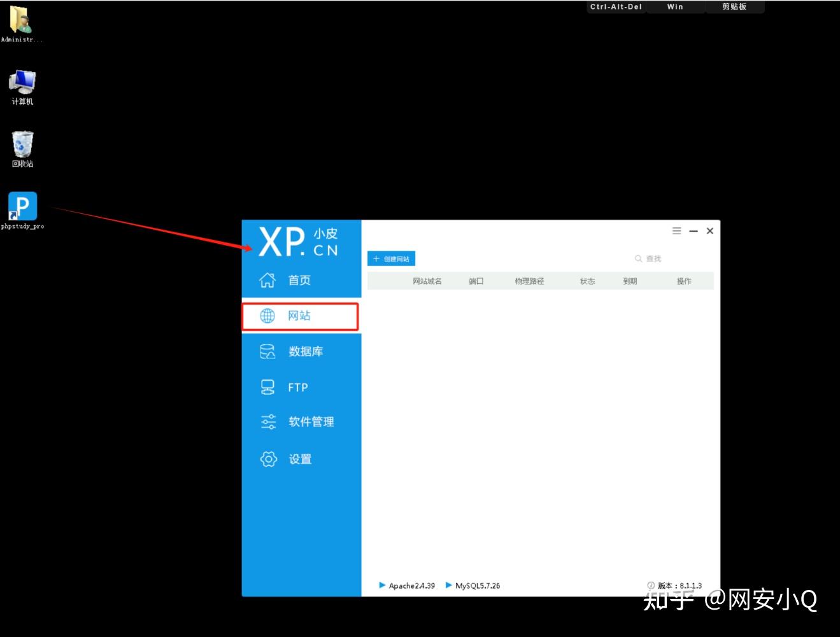
Task: Open the 首页 home section
Action: click(301, 280)
